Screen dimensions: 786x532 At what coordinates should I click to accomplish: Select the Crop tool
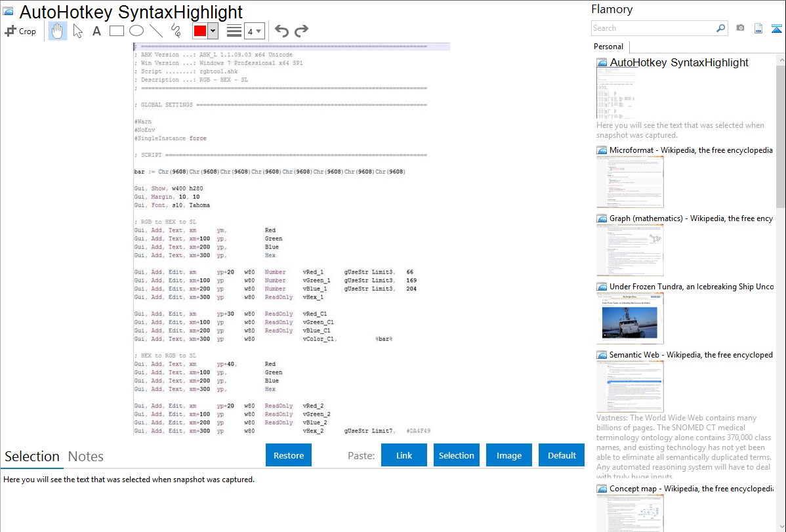[x=20, y=31]
